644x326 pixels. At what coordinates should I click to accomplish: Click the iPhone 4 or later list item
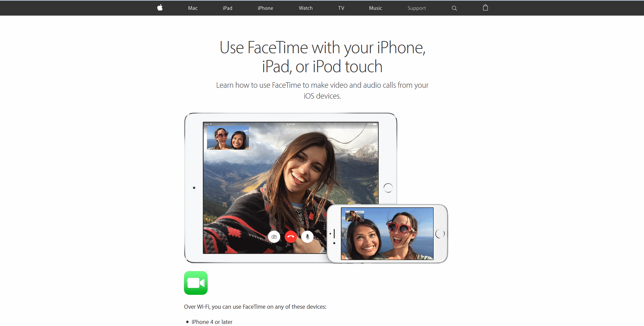point(211,322)
